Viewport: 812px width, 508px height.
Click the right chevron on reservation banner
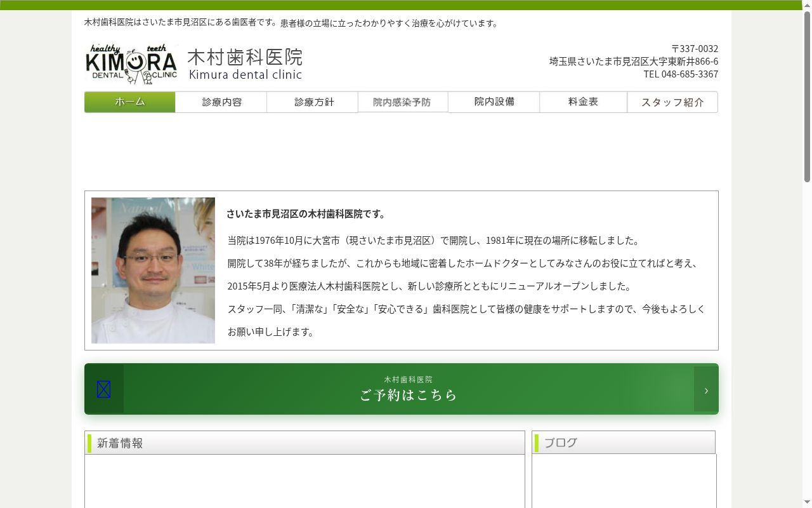coord(706,391)
